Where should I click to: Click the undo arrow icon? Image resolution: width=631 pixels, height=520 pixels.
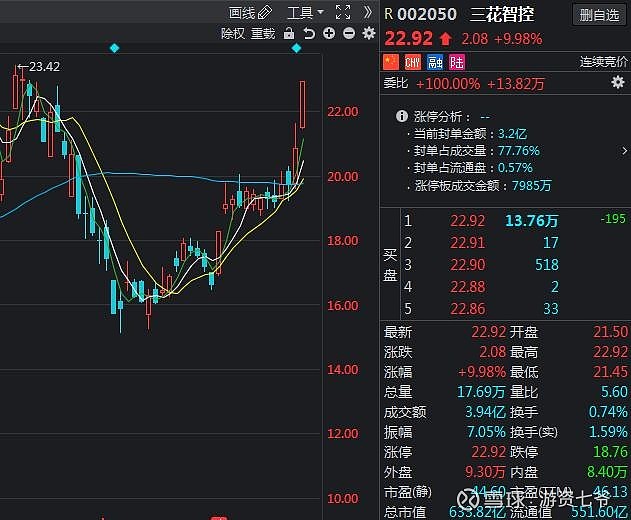[x=309, y=33]
